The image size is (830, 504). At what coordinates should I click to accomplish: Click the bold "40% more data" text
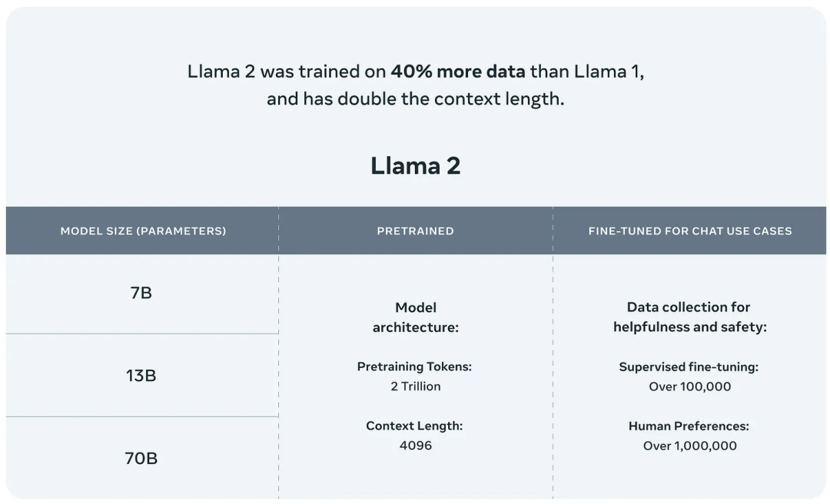coord(458,71)
